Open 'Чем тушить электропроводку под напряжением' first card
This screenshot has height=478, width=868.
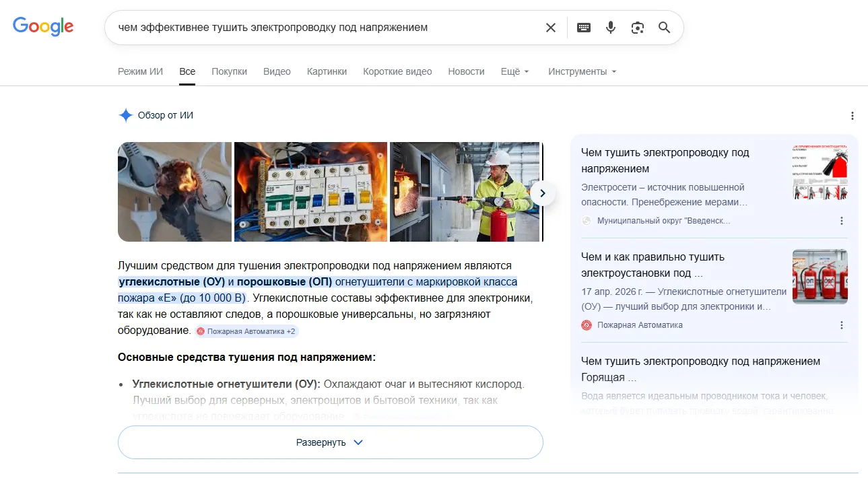[x=665, y=161]
